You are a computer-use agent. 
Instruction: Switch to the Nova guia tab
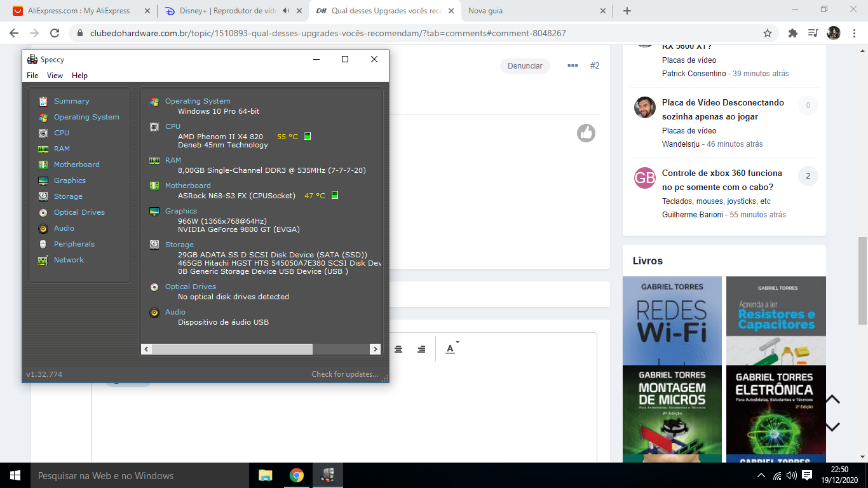[537, 11]
